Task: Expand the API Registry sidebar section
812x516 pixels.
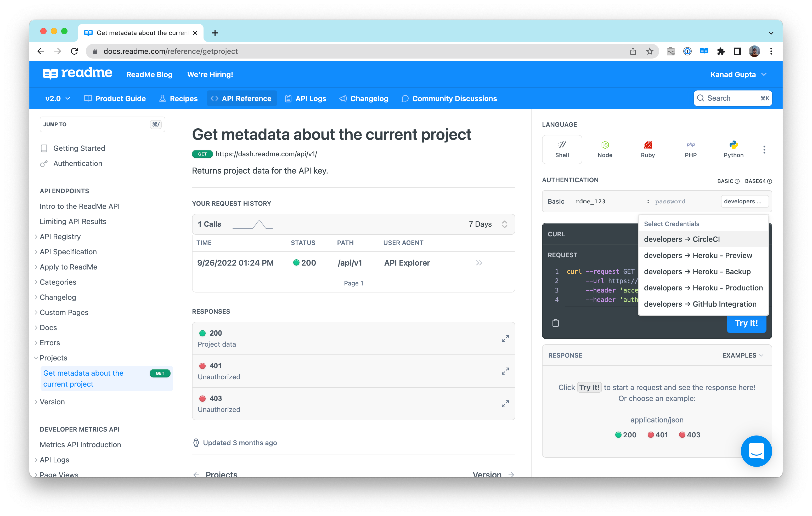Action: click(60, 237)
